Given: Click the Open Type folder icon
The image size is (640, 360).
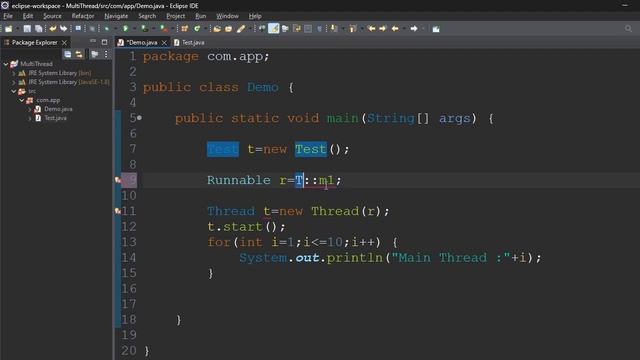Looking at the screenshot, I should coord(217,29).
